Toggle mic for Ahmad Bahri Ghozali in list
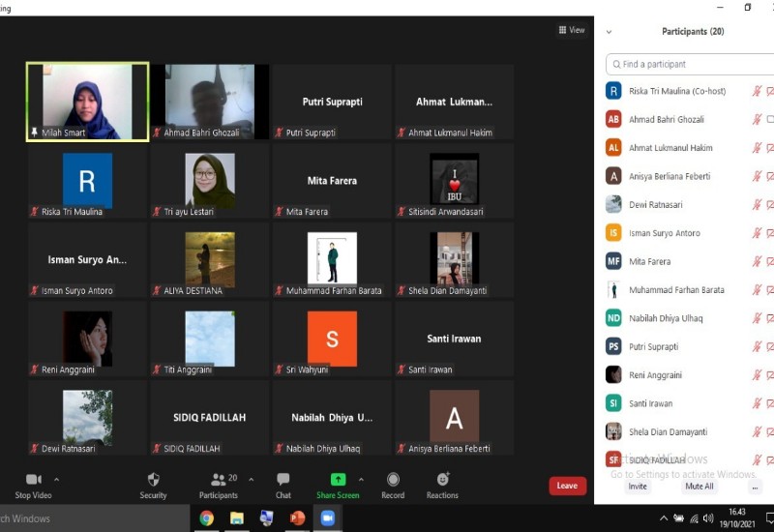This screenshot has height=532, width=774. point(757,119)
